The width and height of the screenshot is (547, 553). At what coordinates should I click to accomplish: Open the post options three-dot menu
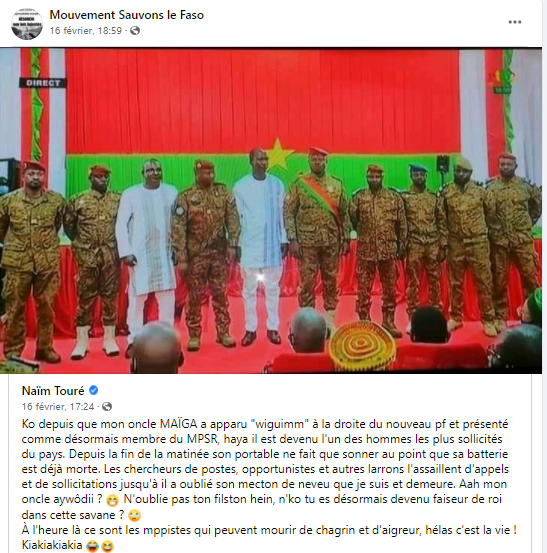click(x=515, y=22)
